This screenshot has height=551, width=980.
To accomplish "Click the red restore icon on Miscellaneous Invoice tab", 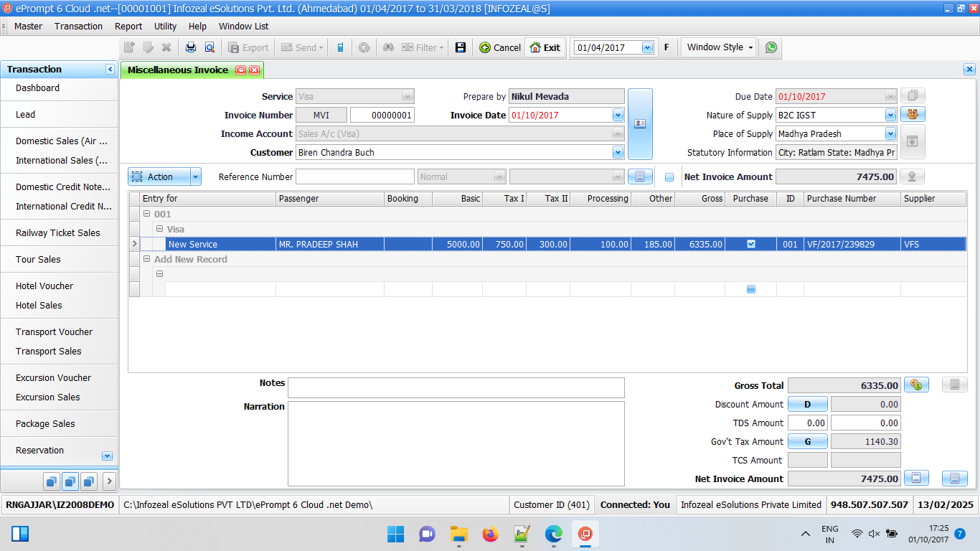I will click(x=240, y=70).
